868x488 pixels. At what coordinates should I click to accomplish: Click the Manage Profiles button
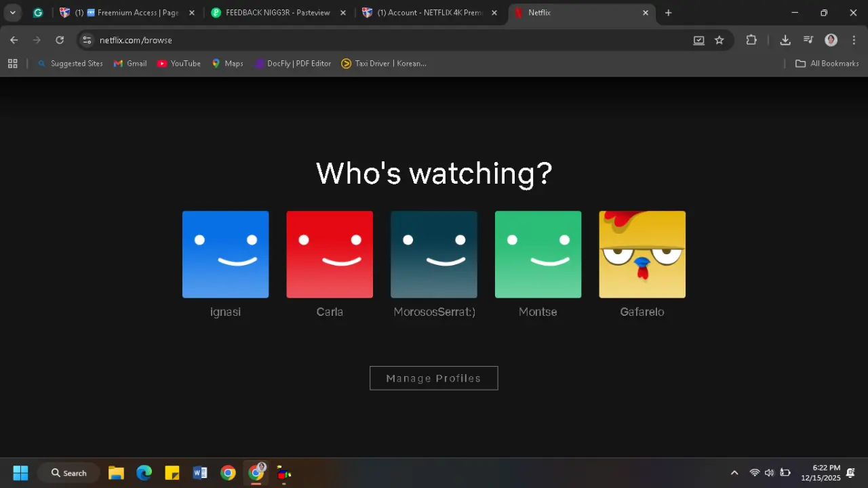[434, 378]
